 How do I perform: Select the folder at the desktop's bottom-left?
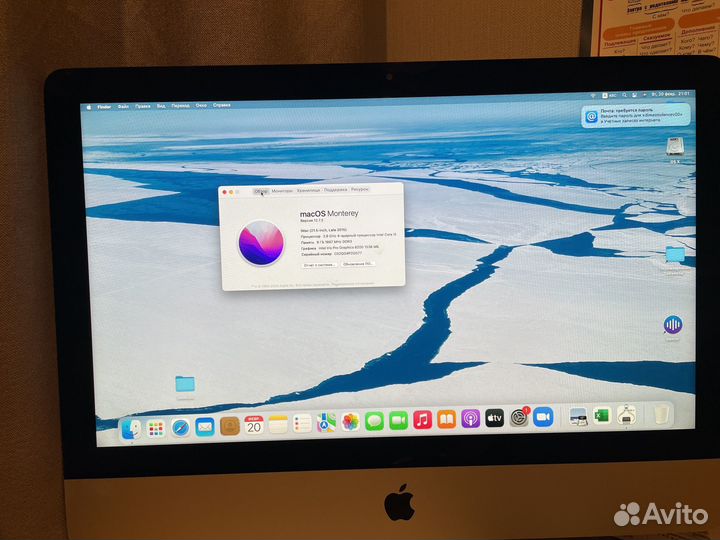click(x=185, y=385)
